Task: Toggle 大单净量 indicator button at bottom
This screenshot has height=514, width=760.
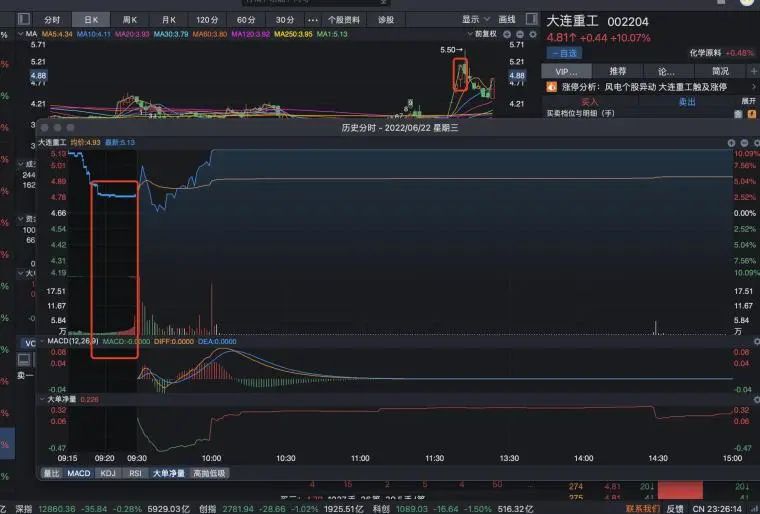Action: click(169, 473)
